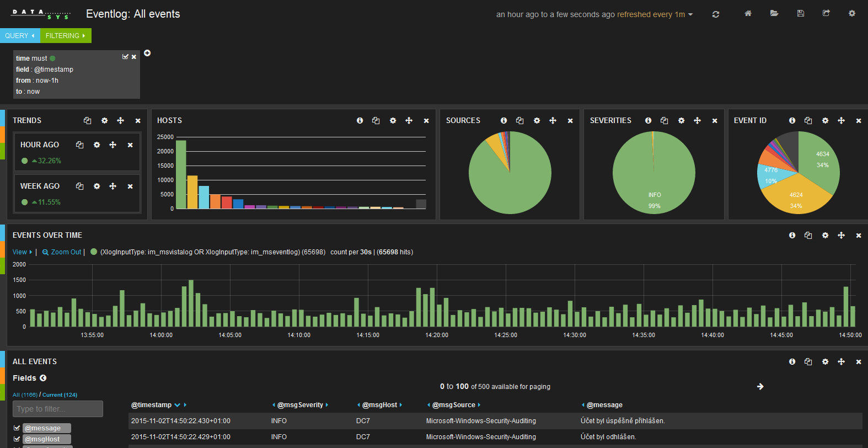Go to the next page of events with the arrow
The width and height of the screenshot is (868, 448).
[760, 386]
